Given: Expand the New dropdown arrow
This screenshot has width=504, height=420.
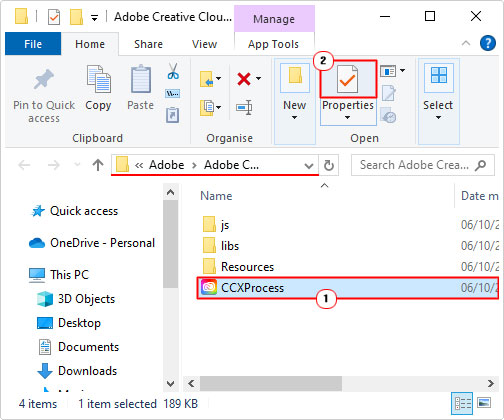Looking at the screenshot, I should tap(294, 117).
